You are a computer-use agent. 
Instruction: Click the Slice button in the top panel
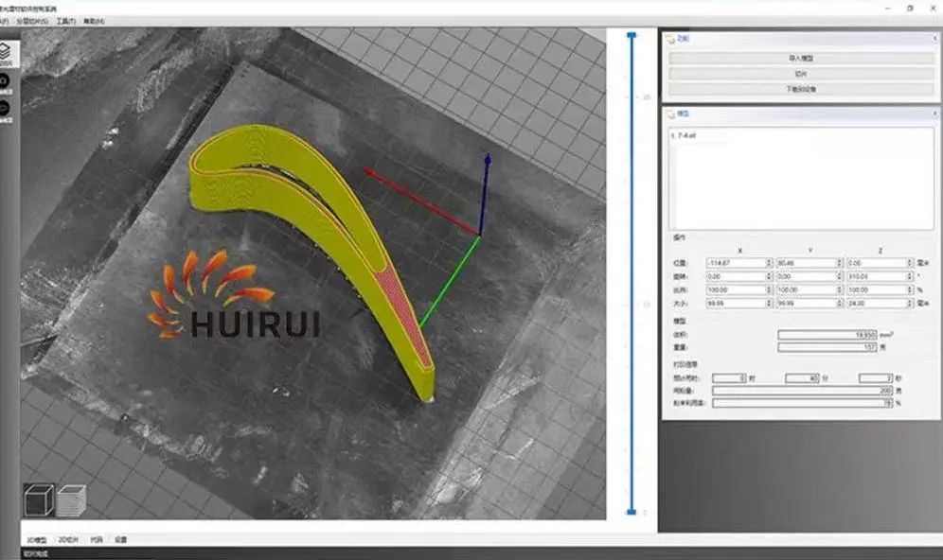[x=801, y=74]
